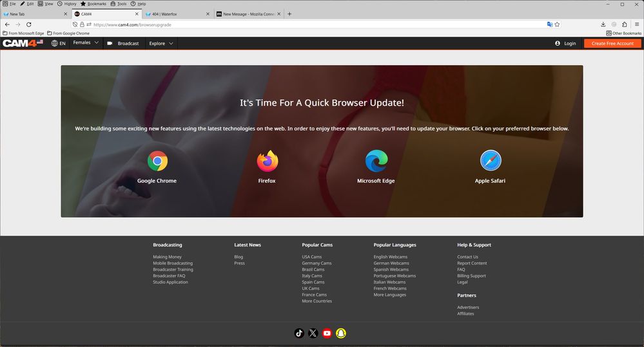644x347 pixels.
Task: Open the downloads arrow icon
Action: click(603, 24)
